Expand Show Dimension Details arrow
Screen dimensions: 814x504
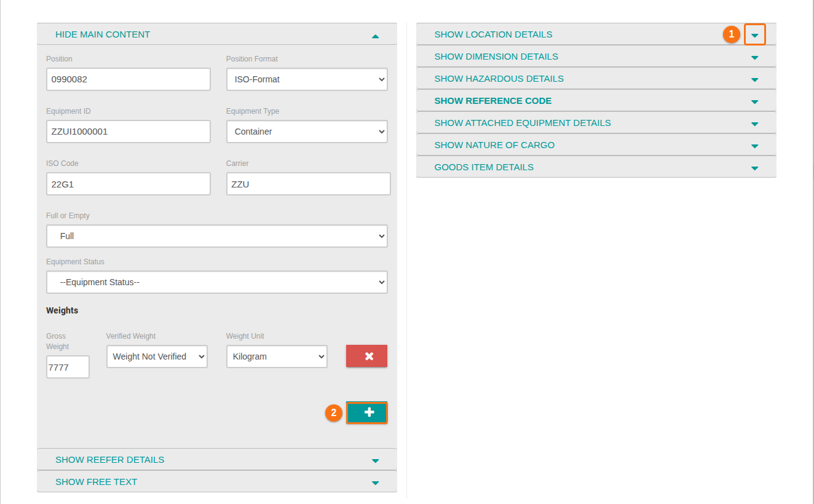pos(754,58)
